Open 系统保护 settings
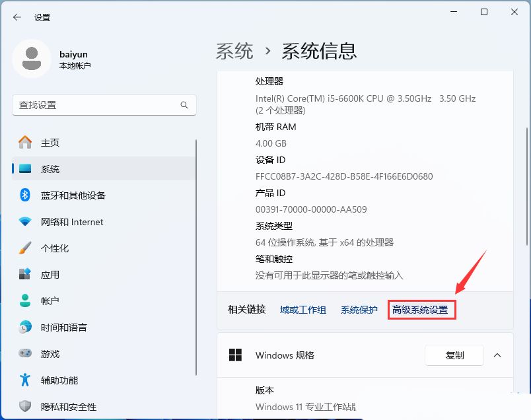Image resolution: width=531 pixels, height=420 pixels. (359, 310)
